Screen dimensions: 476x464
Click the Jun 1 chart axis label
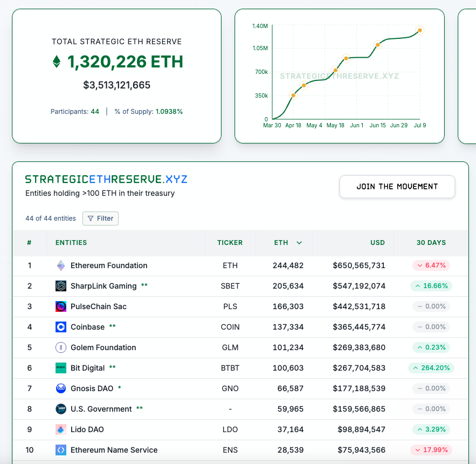357,125
